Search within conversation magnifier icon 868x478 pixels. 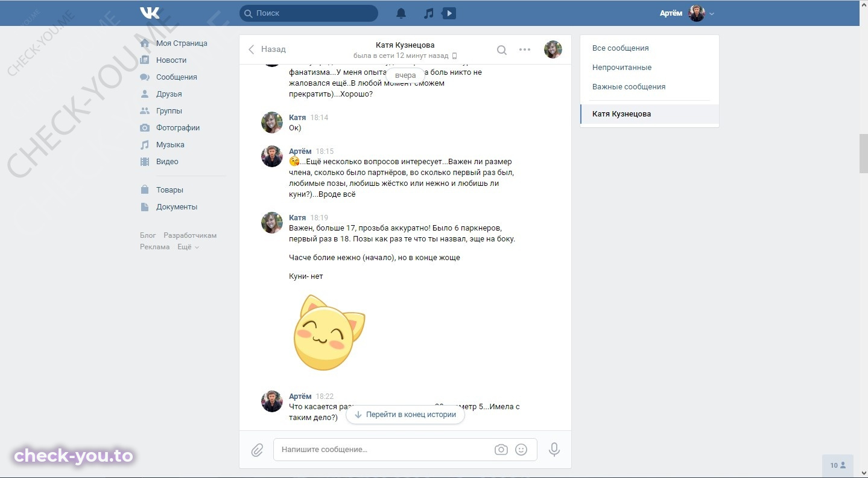coord(501,50)
